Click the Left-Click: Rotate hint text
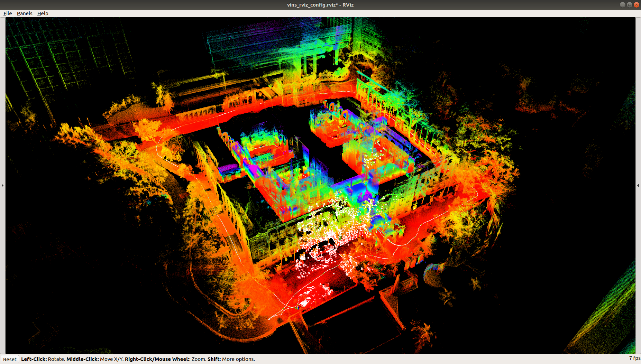641x364 pixels. tap(43, 359)
